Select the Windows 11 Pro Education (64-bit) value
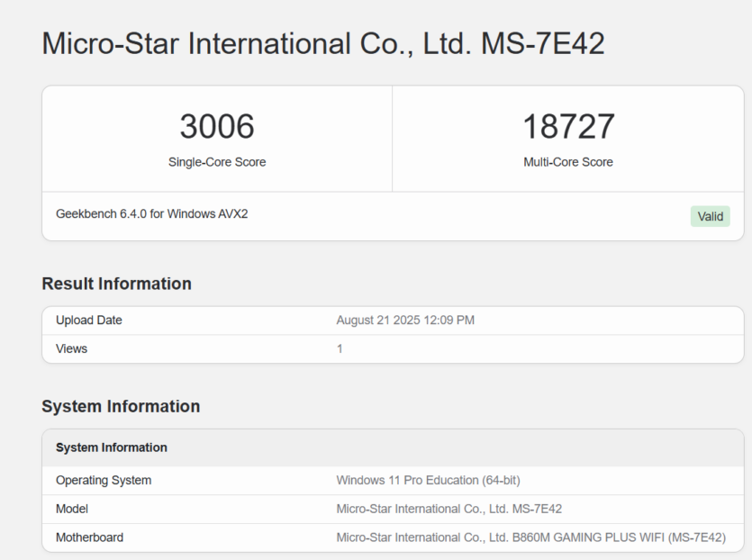The image size is (752, 560). (429, 481)
